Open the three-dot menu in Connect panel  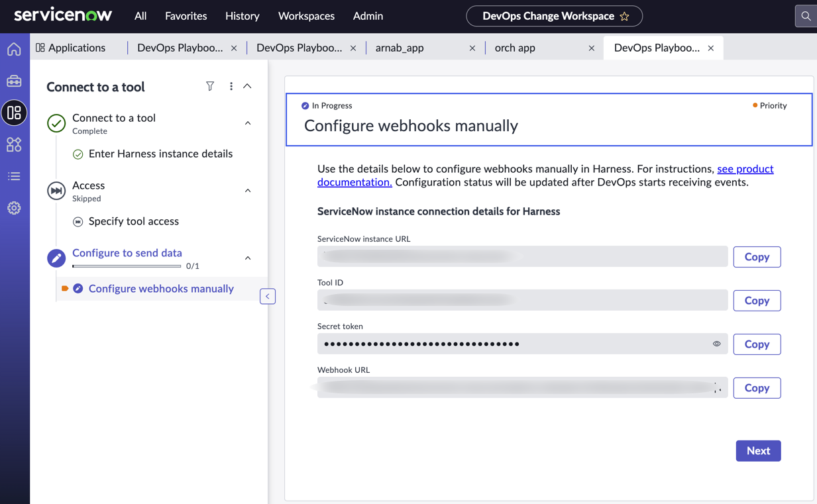tap(231, 86)
